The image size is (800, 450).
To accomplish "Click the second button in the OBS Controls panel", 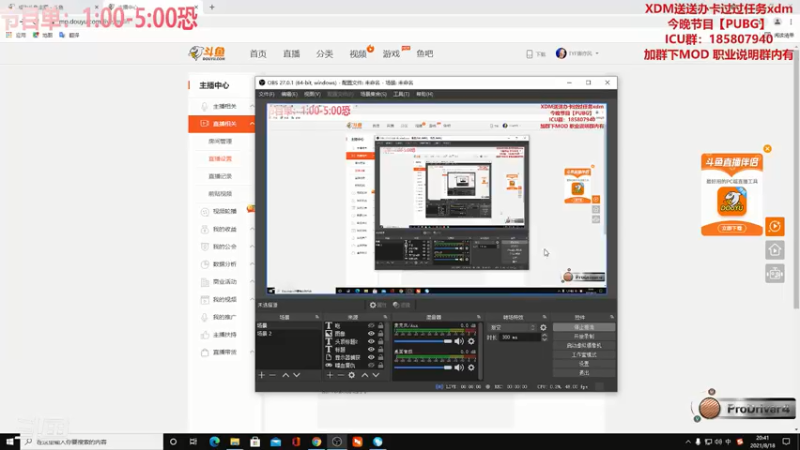I will pos(584,337).
